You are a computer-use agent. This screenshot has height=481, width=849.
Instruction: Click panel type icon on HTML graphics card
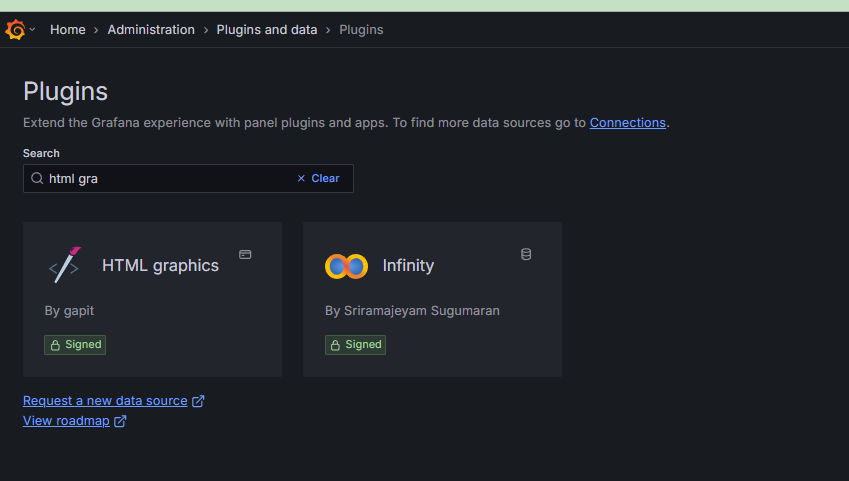[245, 254]
